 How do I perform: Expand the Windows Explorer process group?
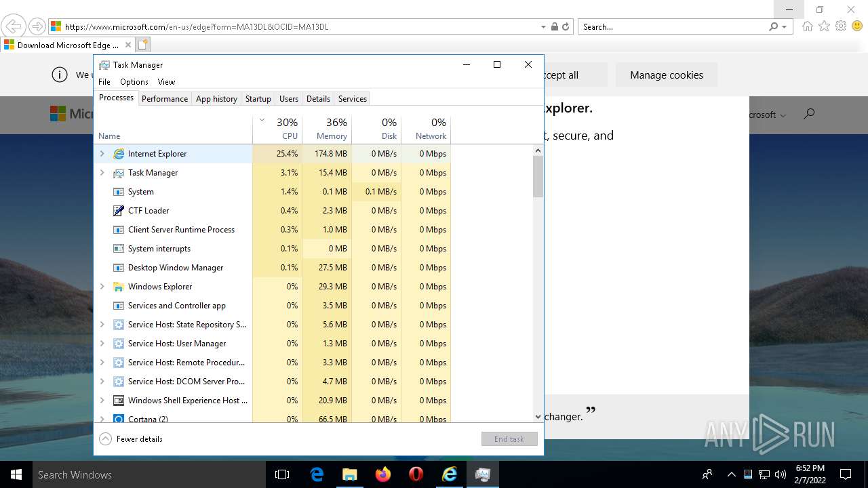[102, 287]
